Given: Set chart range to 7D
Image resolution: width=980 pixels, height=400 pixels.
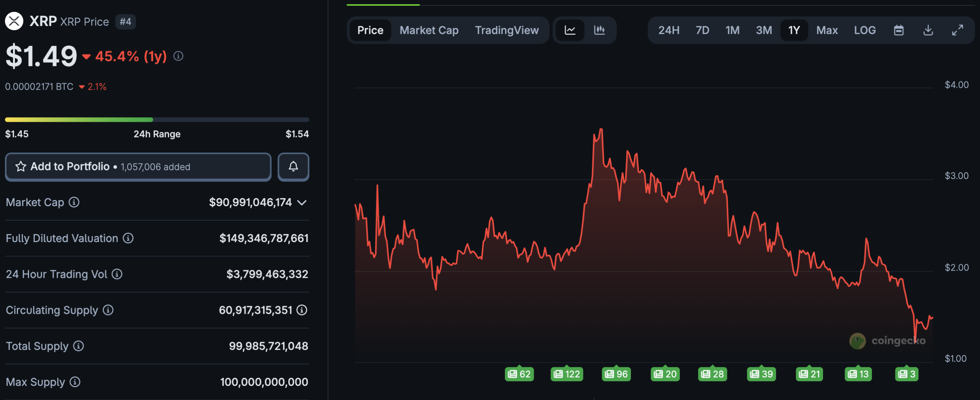Looking at the screenshot, I should 702,30.
